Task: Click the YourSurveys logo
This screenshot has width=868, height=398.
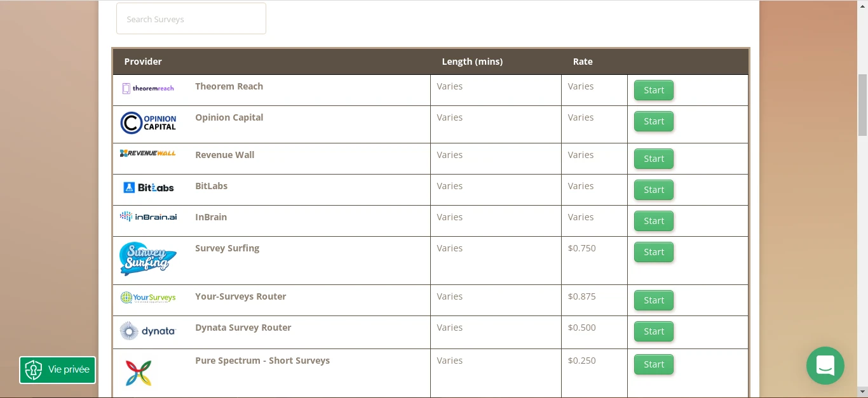Action: (148, 297)
